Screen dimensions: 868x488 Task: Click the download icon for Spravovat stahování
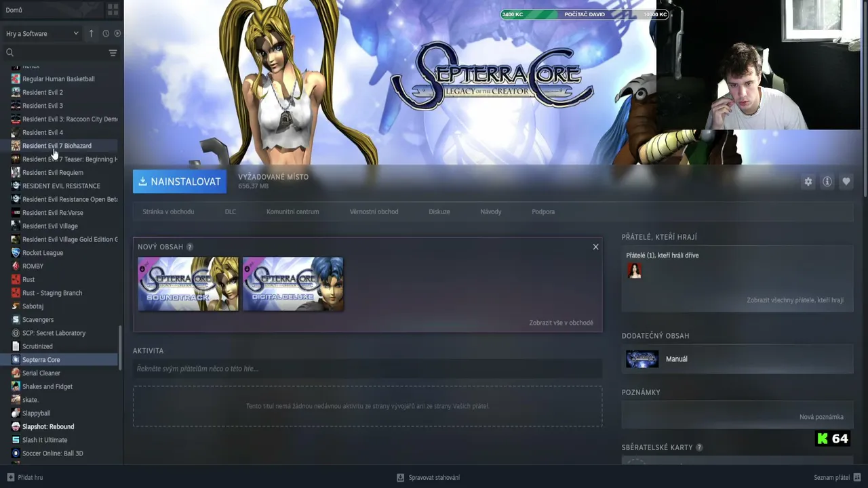click(401, 477)
